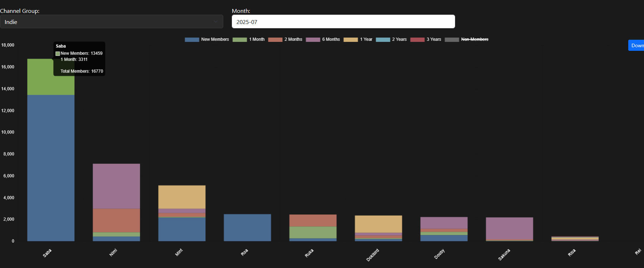
Task: Click the 6 Months legend label
Action: point(331,39)
